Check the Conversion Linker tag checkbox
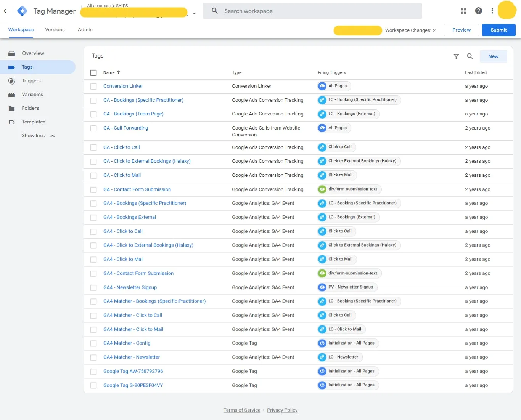 pyautogui.click(x=93, y=87)
